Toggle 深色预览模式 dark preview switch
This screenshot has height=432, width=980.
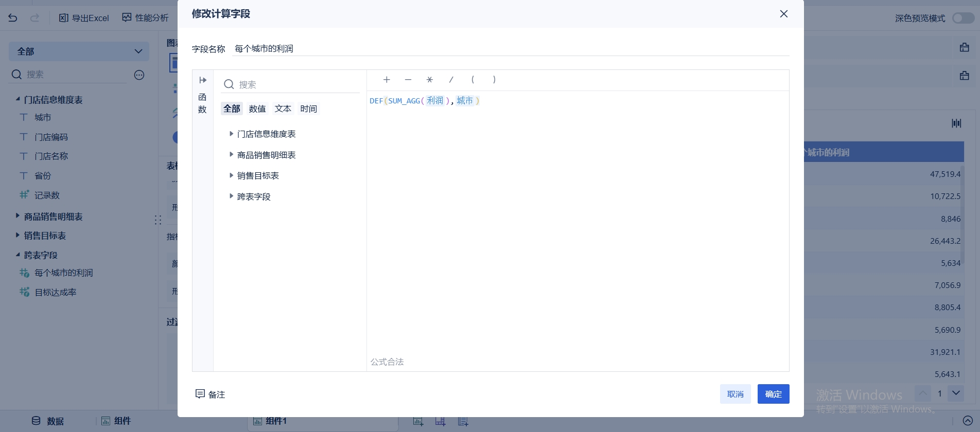coord(962,18)
